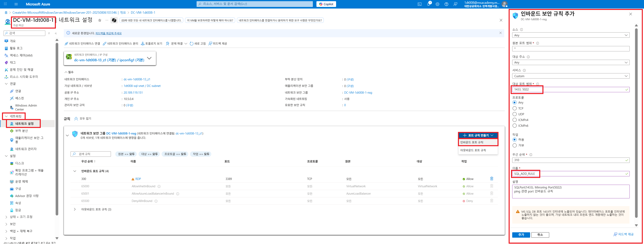Open the portal hamburger menu
The image size is (644, 244).
[x=16, y=4]
